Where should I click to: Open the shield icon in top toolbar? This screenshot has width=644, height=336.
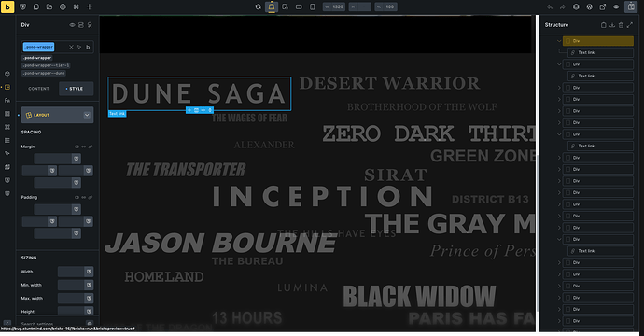tap(23, 7)
